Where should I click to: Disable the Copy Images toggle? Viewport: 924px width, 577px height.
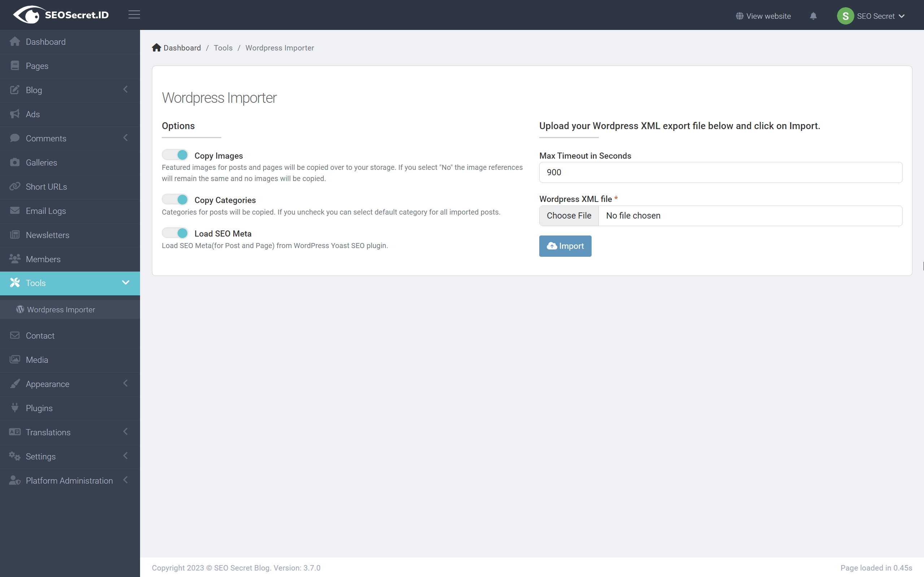[175, 155]
